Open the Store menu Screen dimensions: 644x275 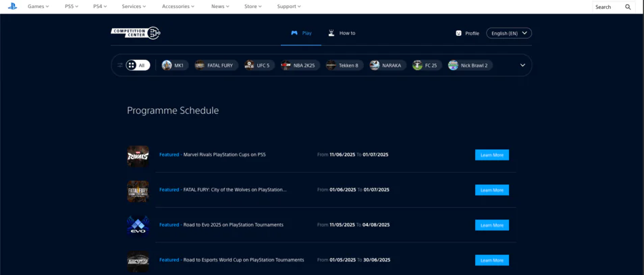[x=253, y=7]
